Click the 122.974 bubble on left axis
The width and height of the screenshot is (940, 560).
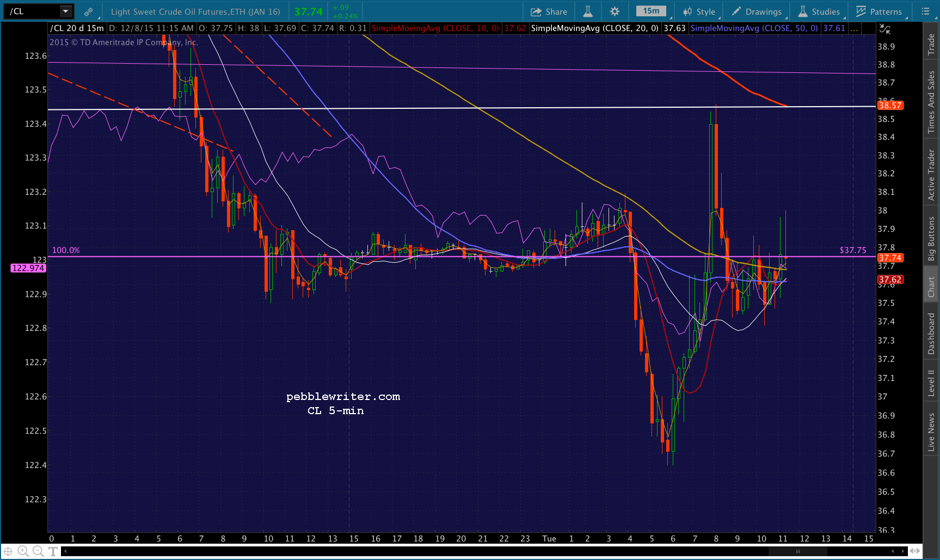(28, 268)
